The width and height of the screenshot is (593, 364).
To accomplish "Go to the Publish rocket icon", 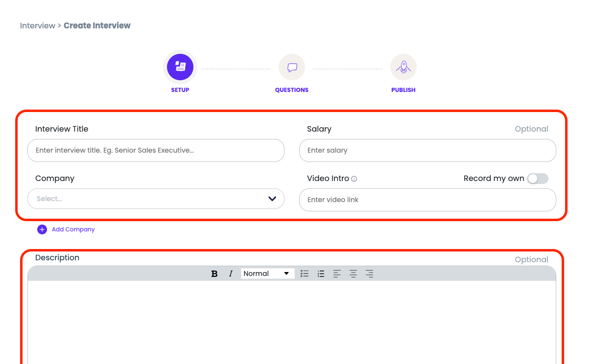I will point(403,67).
